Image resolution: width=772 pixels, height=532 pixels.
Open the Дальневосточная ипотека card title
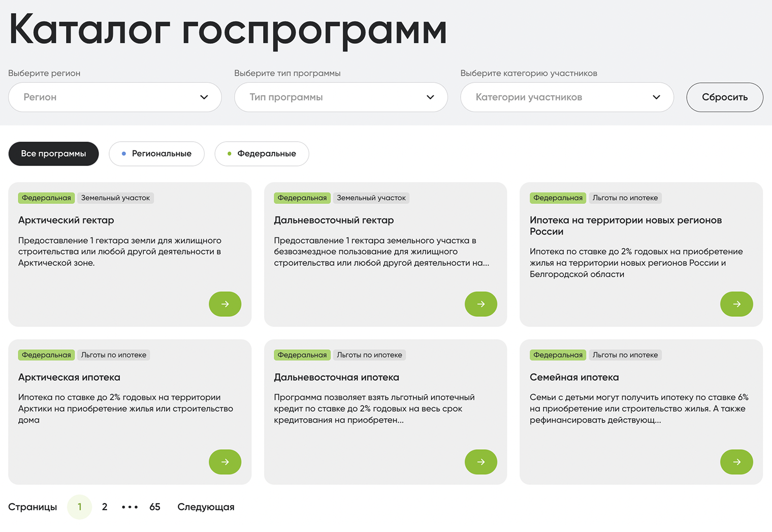pos(336,377)
